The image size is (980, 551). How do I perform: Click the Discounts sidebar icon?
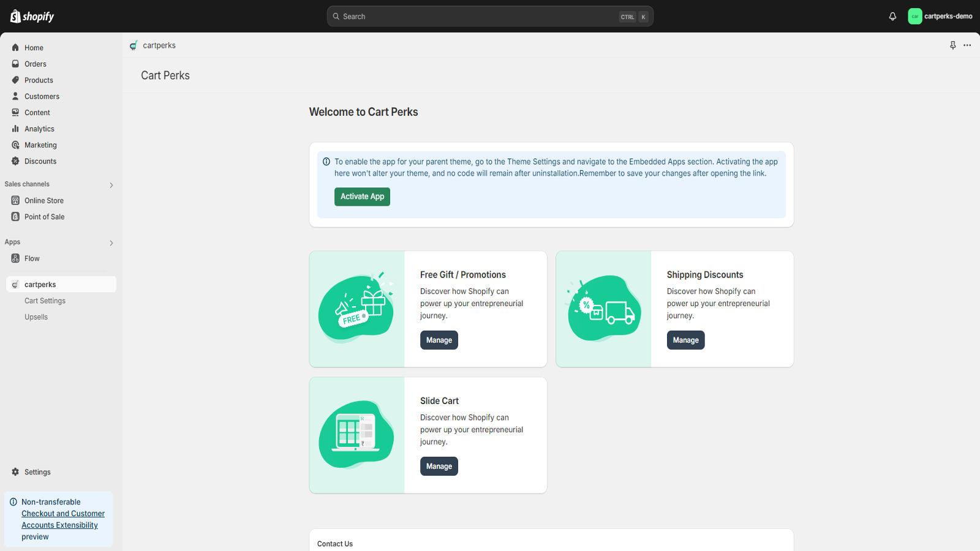[x=15, y=162]
